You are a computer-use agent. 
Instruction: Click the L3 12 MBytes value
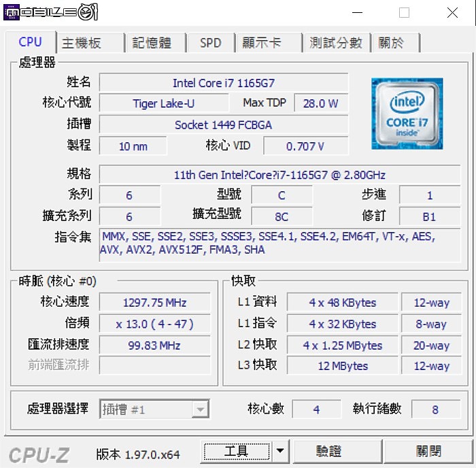(343, 365)
